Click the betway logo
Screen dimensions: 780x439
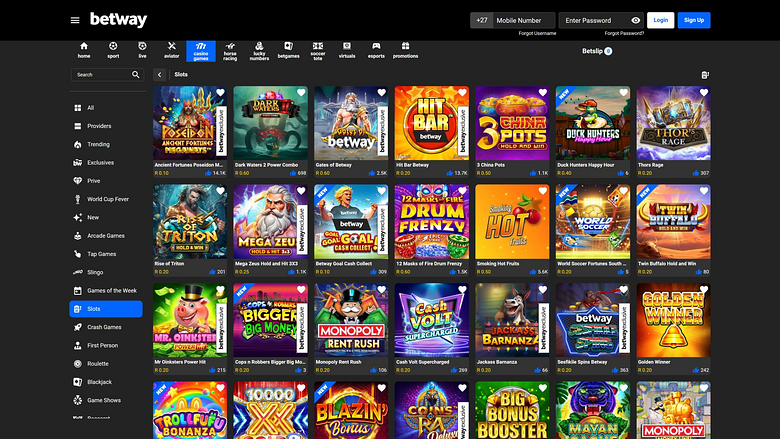click(x=118, y=20)
